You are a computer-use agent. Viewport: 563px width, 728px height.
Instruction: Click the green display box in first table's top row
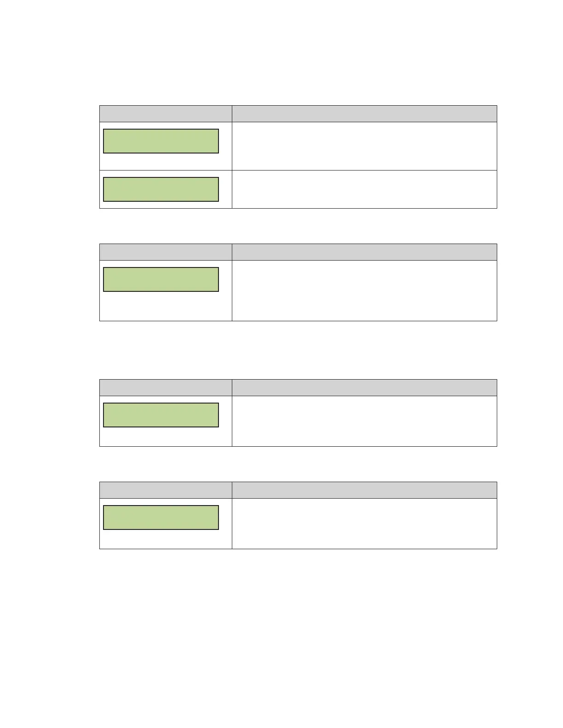click(x=161, y=141)
